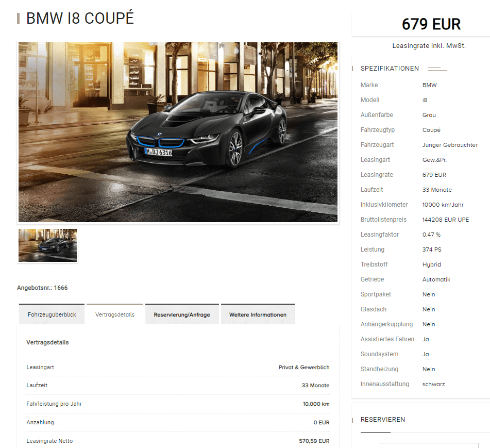
Task: Click the Marke value 'BMW'
Action: [429, 85]
